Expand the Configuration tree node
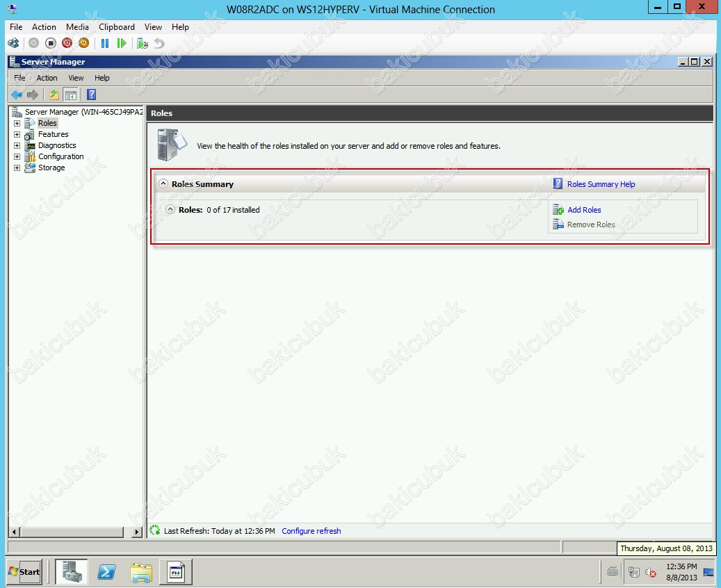This screenshot has height=588, width=721. 17,156
